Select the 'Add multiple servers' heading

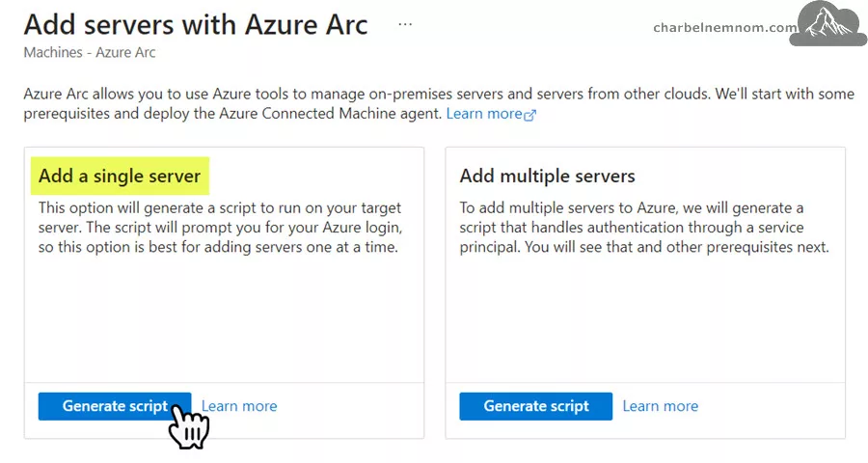pos(548,177)
